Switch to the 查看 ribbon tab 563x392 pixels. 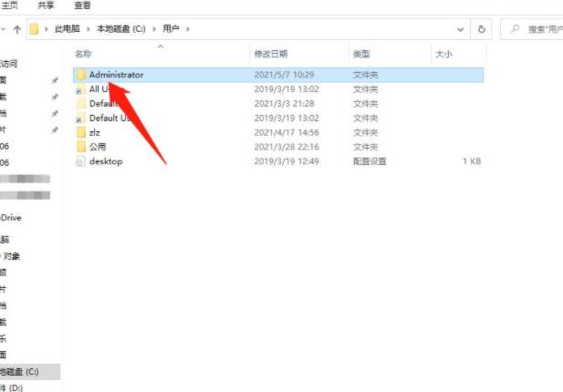82,5
